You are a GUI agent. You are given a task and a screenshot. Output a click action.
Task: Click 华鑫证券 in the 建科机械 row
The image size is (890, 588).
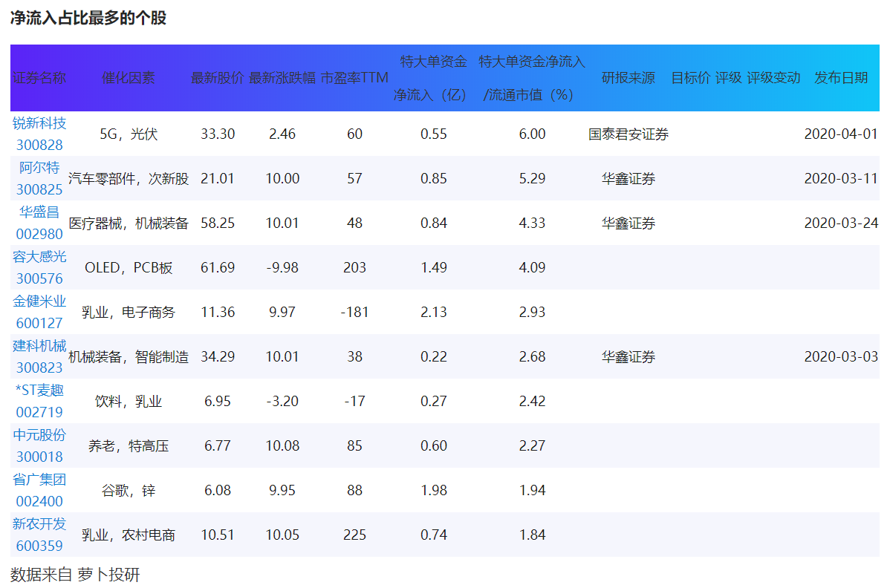point(628,356)
